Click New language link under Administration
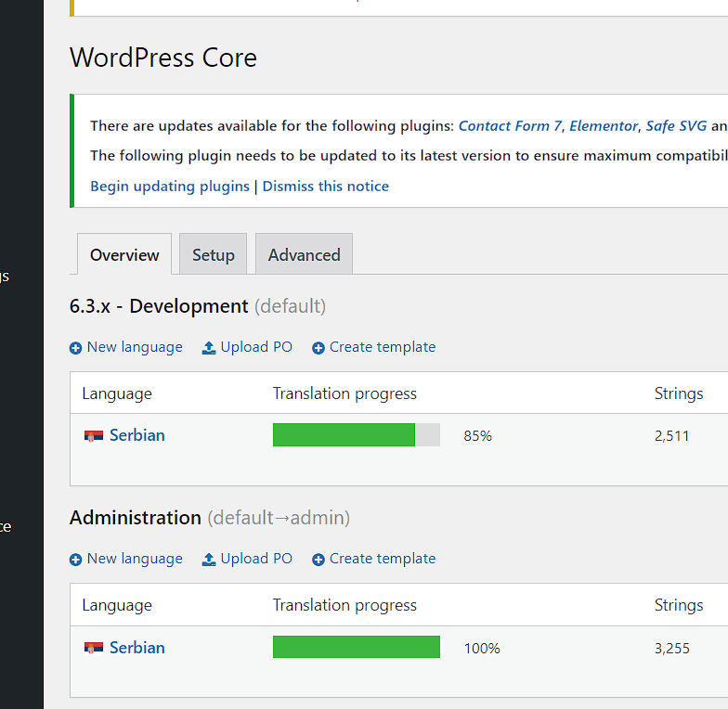Viewport: 728px width, 709px height. coord(135,559)
